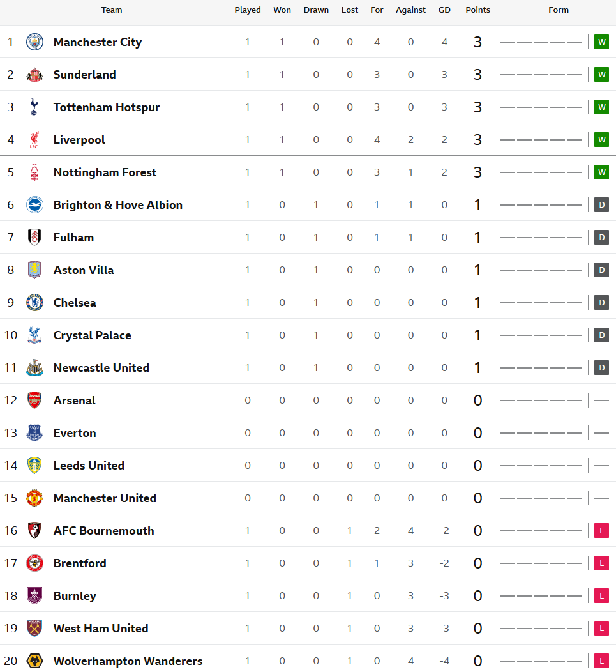
Task: Click the Manchester City club crest
Action: (x=34, y=42)
